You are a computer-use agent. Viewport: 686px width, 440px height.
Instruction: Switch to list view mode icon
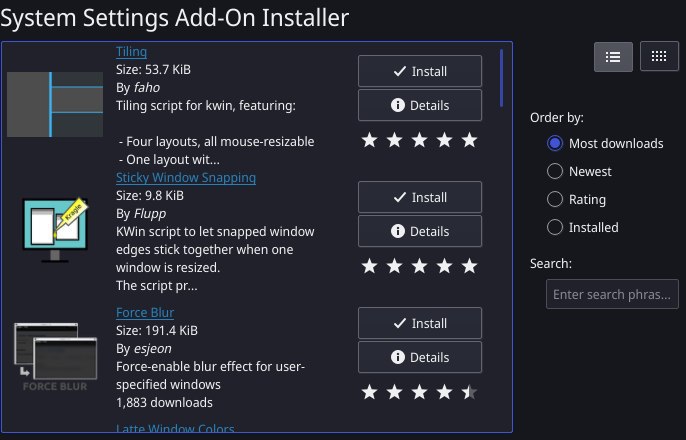(613, 57)
